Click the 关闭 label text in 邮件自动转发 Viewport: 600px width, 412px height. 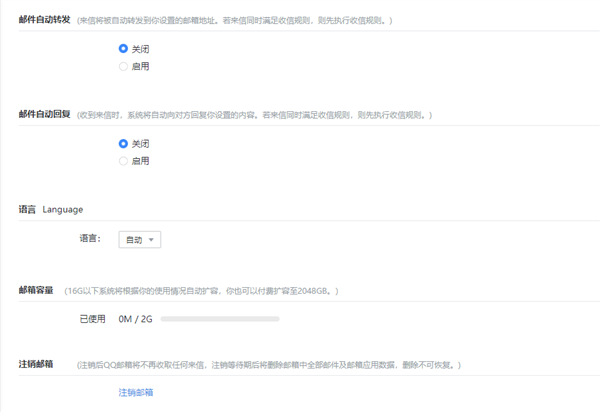point(140,48)
